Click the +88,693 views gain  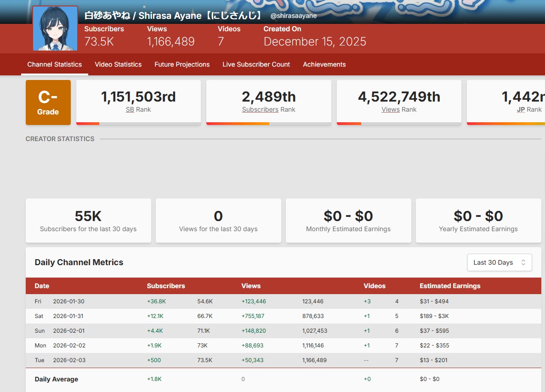(x=252, y=346)
